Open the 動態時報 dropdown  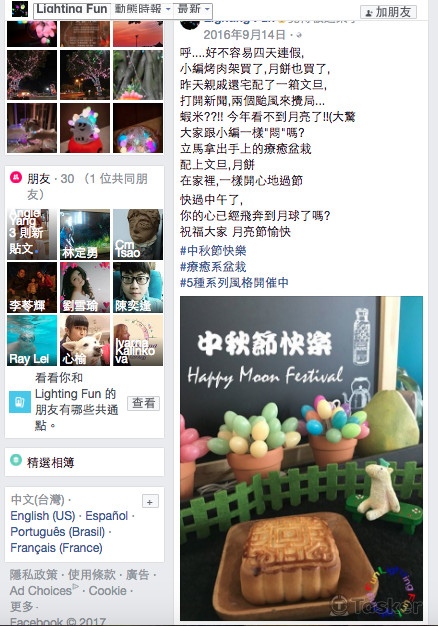142,9
